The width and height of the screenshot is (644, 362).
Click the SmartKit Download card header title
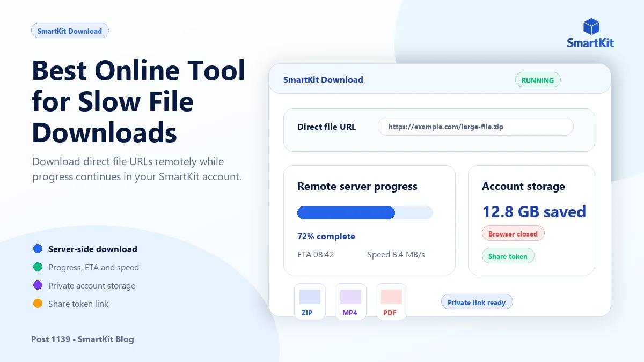tap(323, 79)
